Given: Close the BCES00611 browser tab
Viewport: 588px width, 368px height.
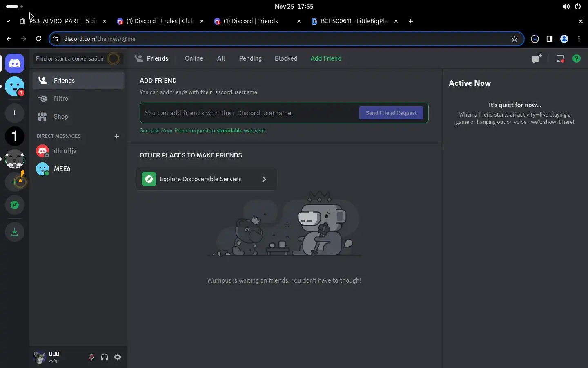Looking at the screenshot, I should pyautogui.click(x=396, y=21).
